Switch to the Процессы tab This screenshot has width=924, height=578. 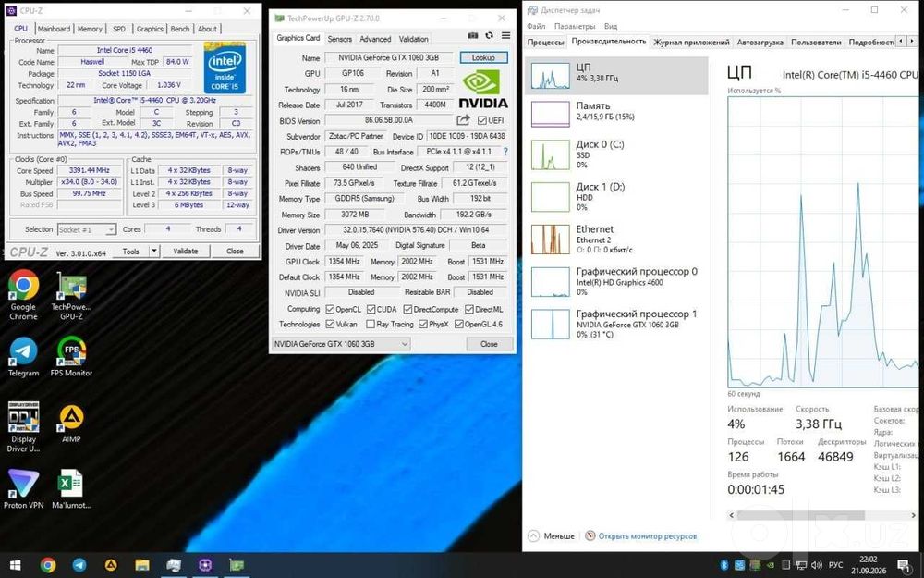(546, 42)
